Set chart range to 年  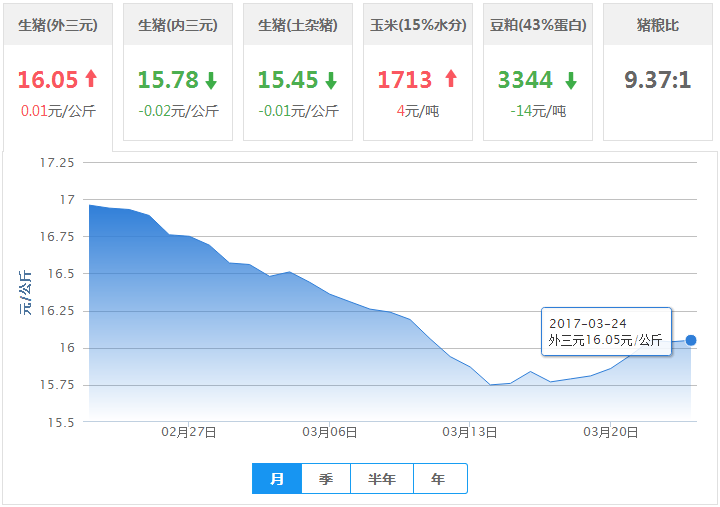tap(439, 479)
